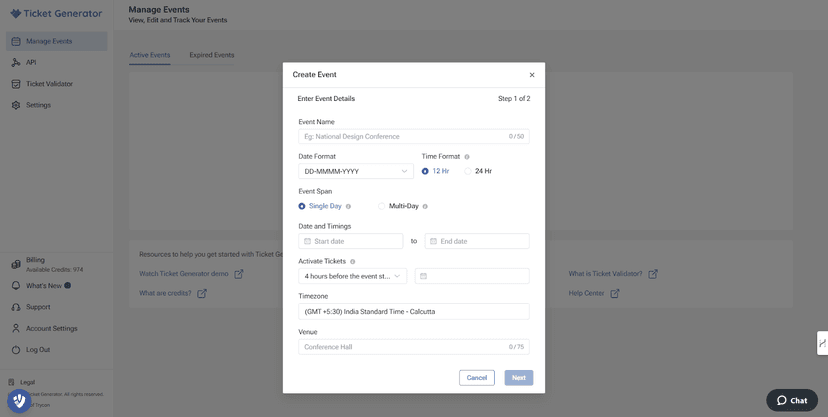Click the Cancel button
This screenshot has height=417, width=828.
(477, 377)
